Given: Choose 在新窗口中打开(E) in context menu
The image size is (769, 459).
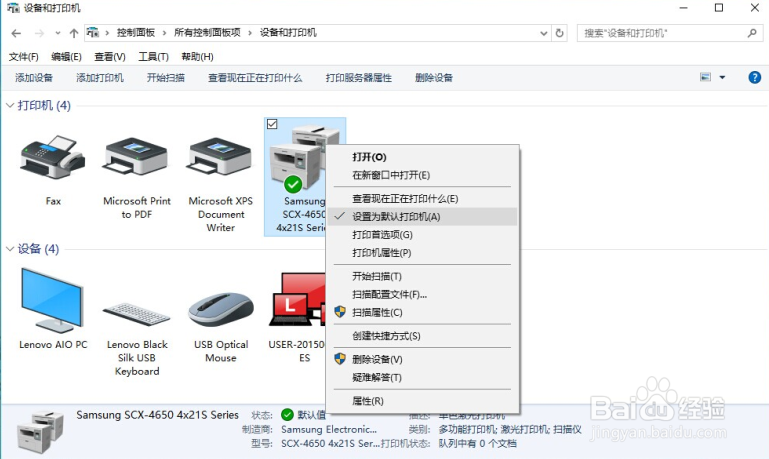Looking at the screenshot, I should click(x=422, y=175).
